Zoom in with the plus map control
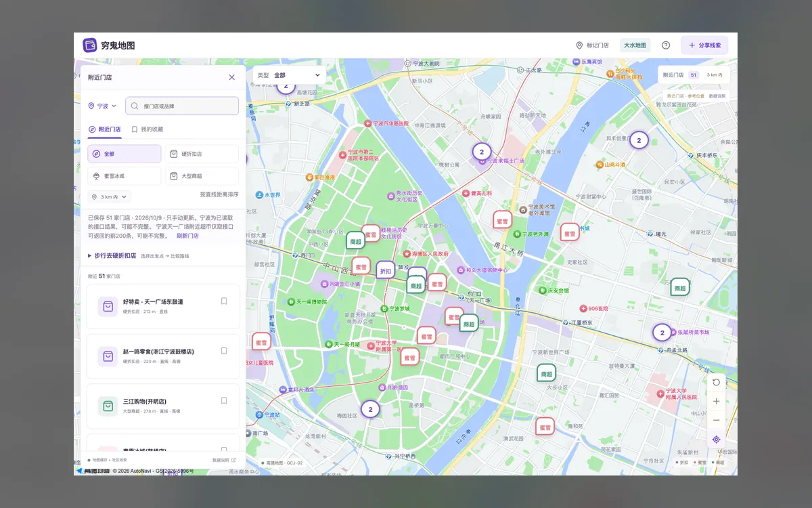Viewport: 812px width, 508px height. pos(716,401)
